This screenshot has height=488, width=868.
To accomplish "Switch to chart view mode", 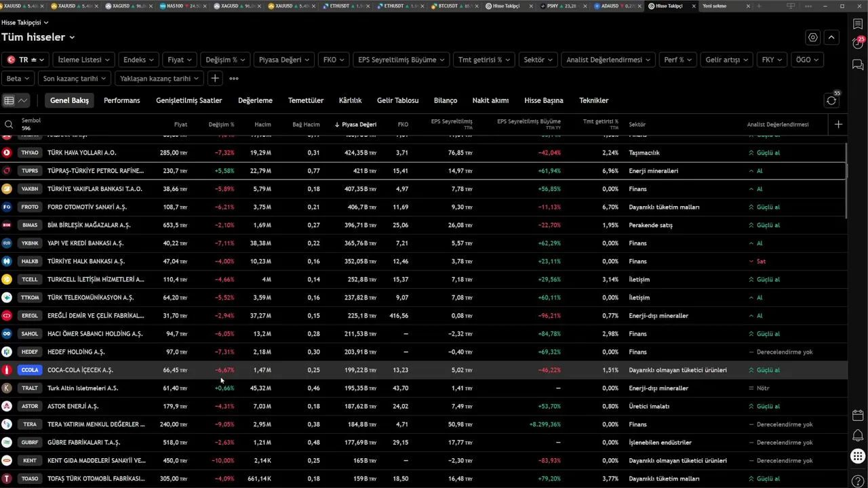I will [23, 100].
